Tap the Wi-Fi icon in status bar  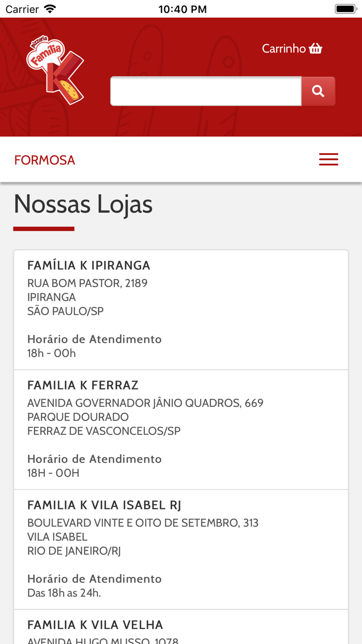(50, 8)
